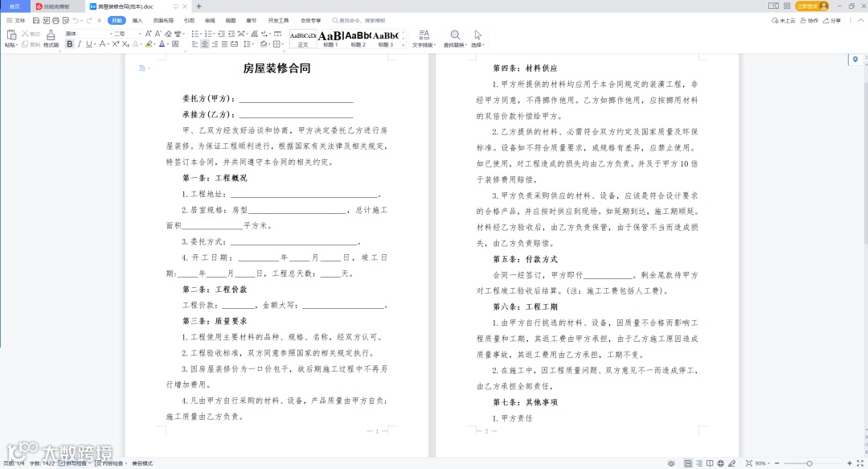
Task: Toggle center alignment button
Action: (x=205, y=43)
